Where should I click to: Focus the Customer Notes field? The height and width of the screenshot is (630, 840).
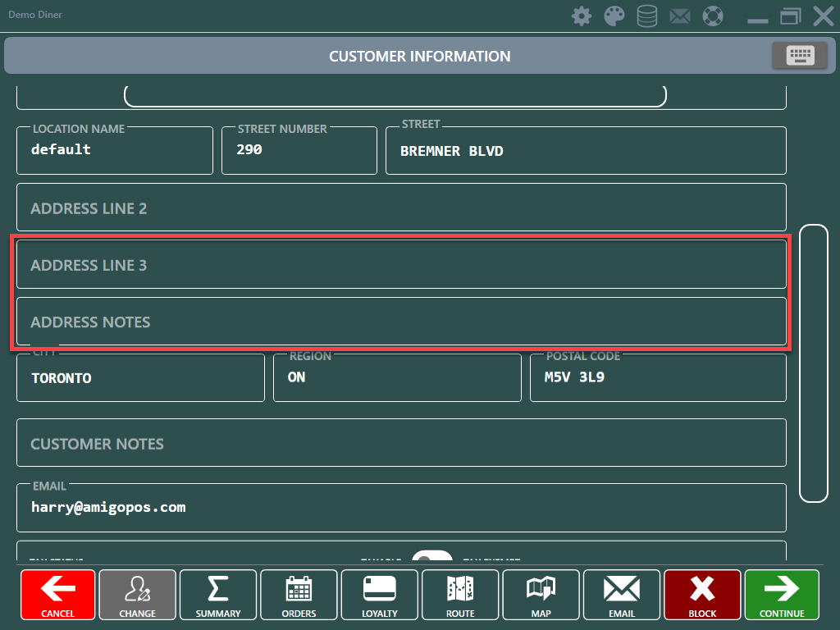[x=401, y=443]
